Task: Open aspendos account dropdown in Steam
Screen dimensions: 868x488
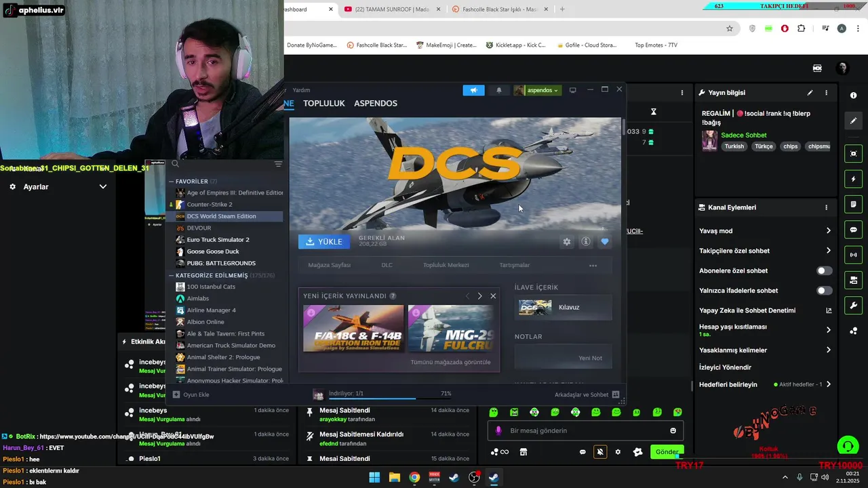Action: click(537, 90)
